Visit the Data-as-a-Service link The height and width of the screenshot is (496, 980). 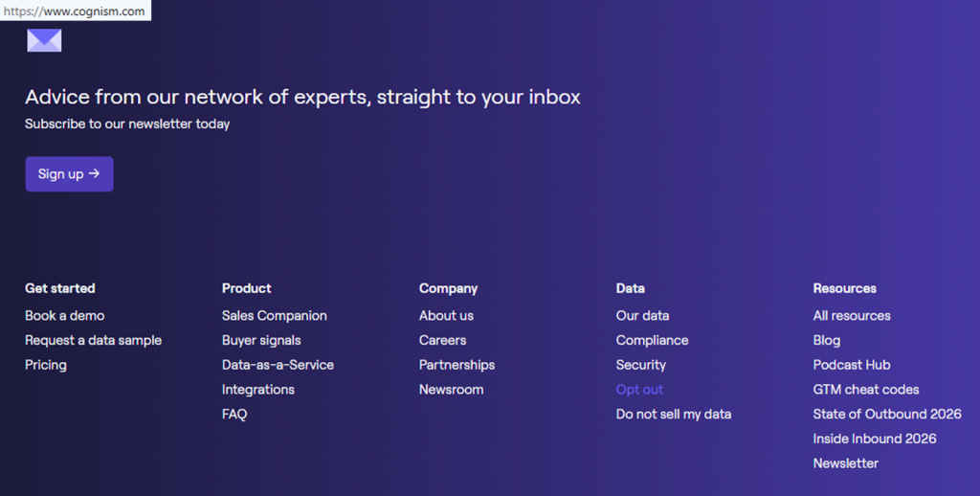point(278,365)
